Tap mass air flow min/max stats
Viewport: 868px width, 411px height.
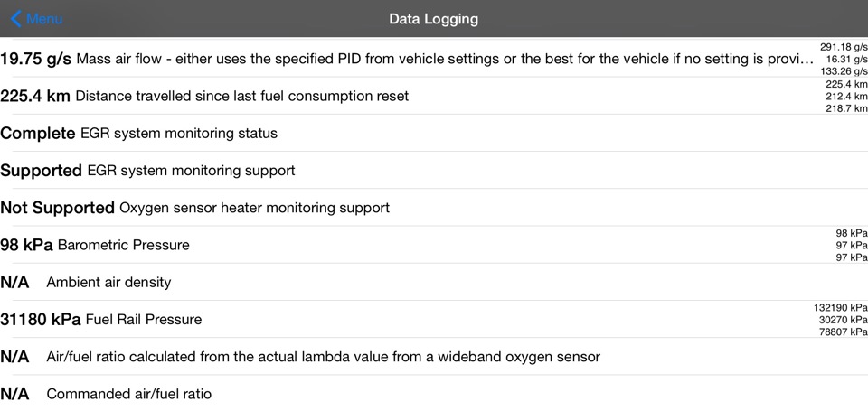coord(843,59)
